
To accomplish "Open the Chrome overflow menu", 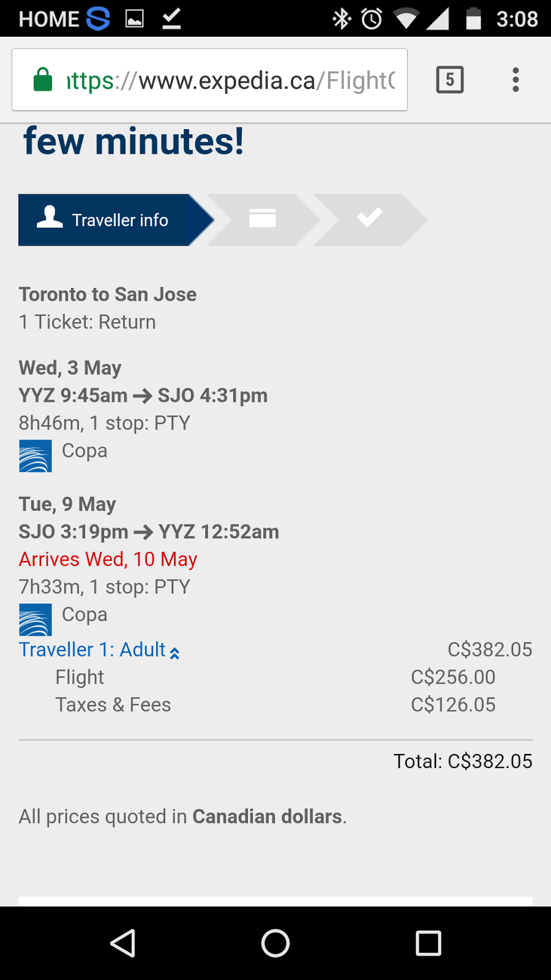I will 515,79.
